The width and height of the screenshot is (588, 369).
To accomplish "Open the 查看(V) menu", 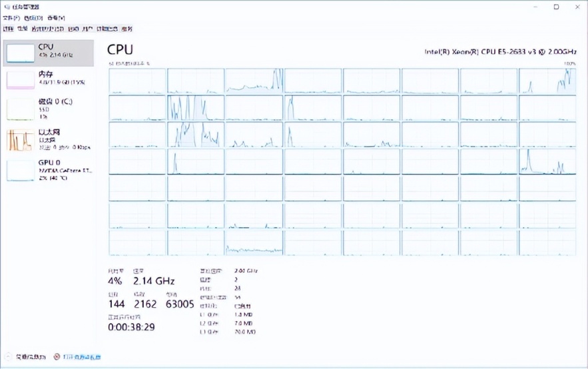I will pos(56,17).
